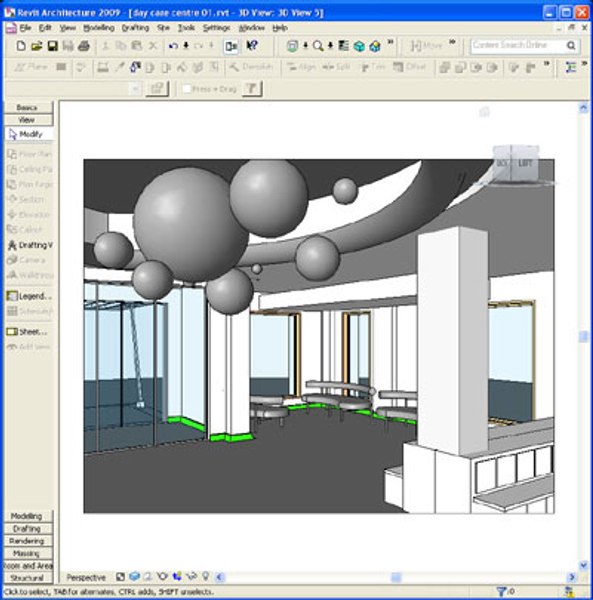The image size is (593, 600).
Task: Click the Detail Level icon in view bar
Action: tap(121, 577)
